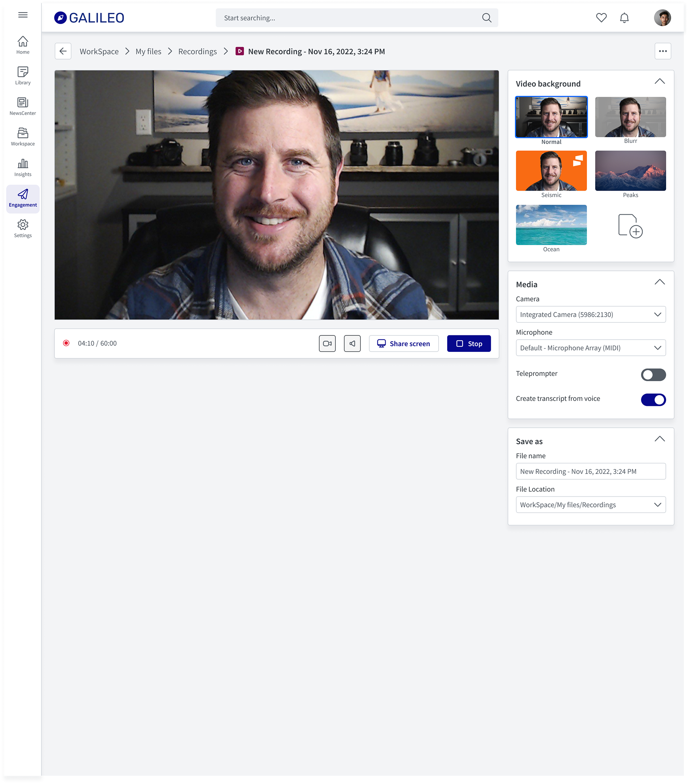The image size is (688, 784).
Task: Go to WorkSpace breadcrumb
Action: click(x=99, y=51)
